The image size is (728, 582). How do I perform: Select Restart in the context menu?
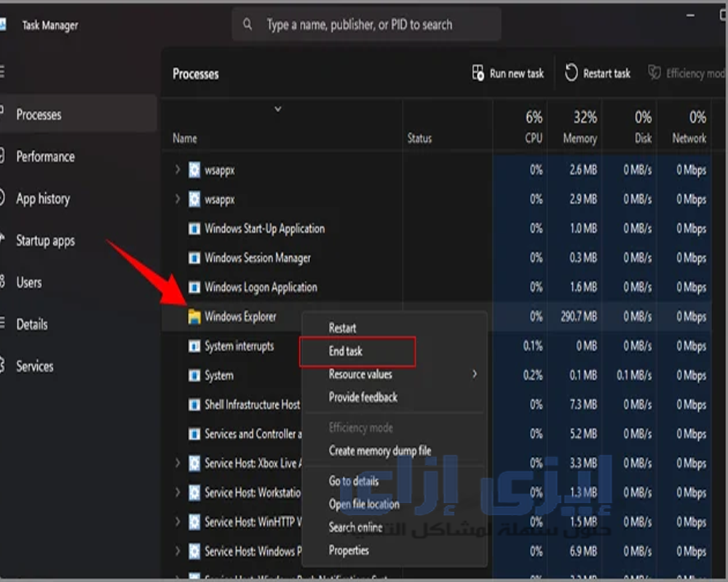[x=342, y=327]
